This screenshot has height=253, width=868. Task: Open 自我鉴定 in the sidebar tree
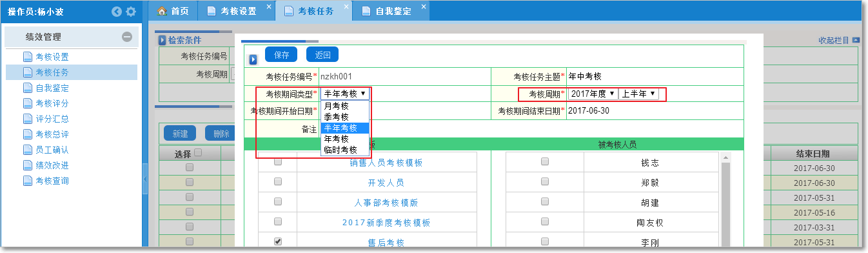tap(52, 88)
